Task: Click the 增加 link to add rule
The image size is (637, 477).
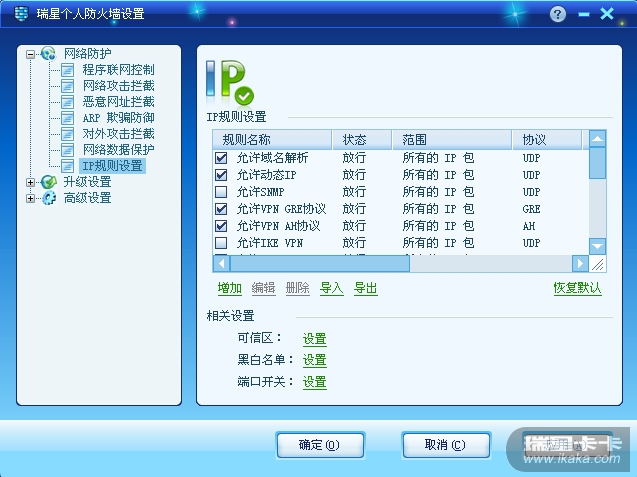Action: click(x=230, y=288)
